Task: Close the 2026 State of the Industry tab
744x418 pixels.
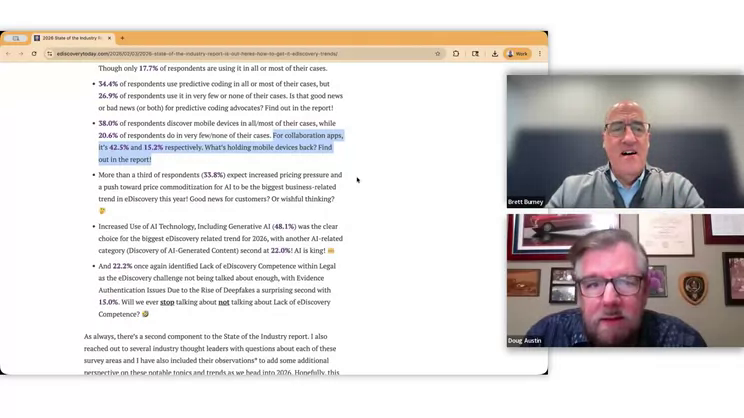Action: tap(109, 38)
